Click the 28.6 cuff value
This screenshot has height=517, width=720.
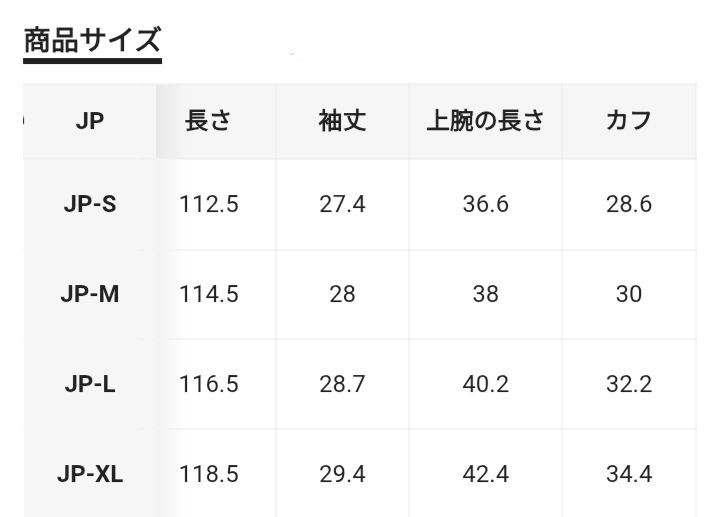[x=629, y=204]
